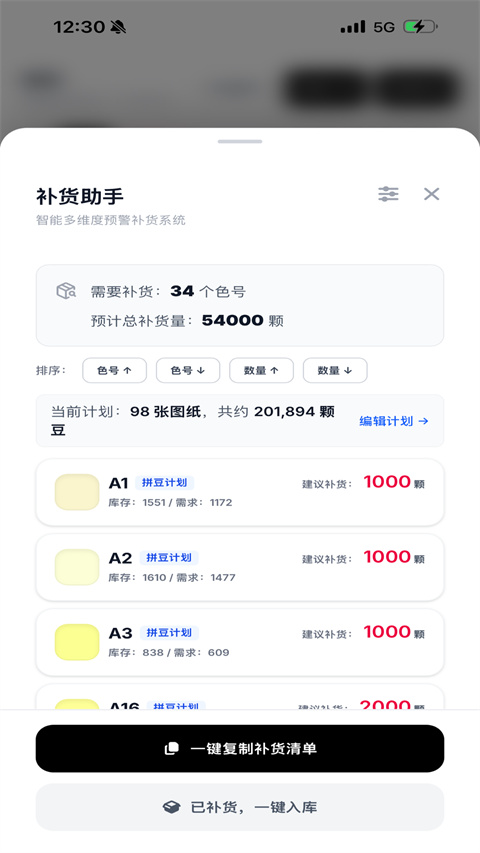Viewport: 480px width, 853px height.
Task: Tap the package box icon beside 需要补货
Action: coord(66,291)
